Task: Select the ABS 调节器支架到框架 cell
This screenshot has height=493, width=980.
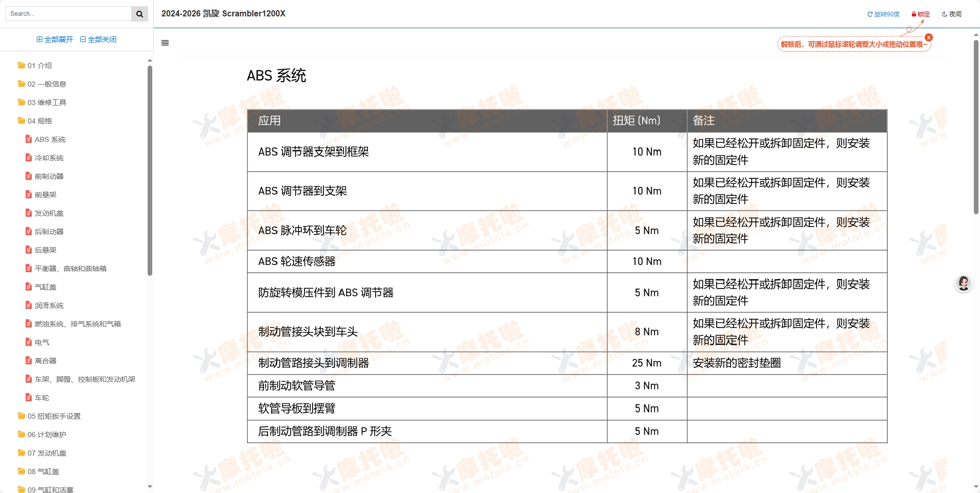Action: (427, 152)
